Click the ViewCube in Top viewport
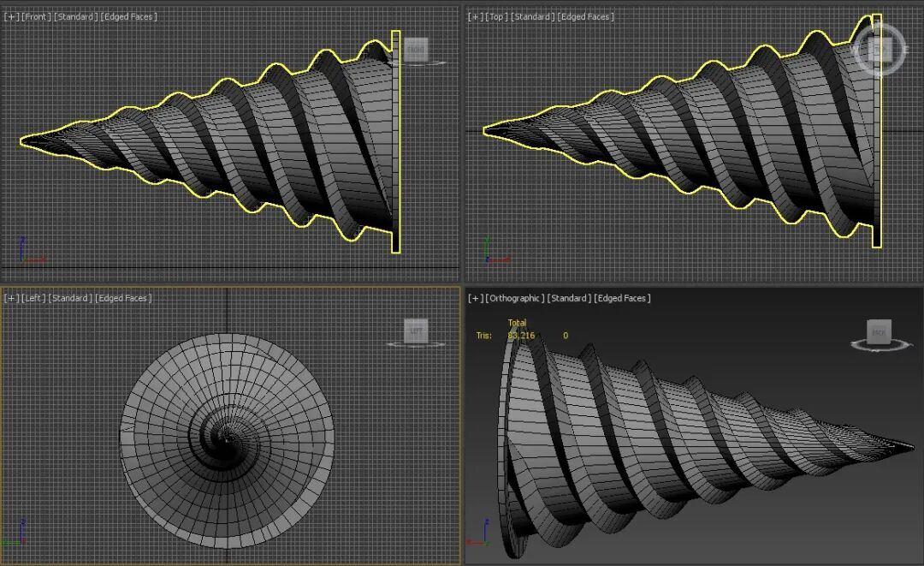This screenshot has height=566, width=924. pos(879,50)
